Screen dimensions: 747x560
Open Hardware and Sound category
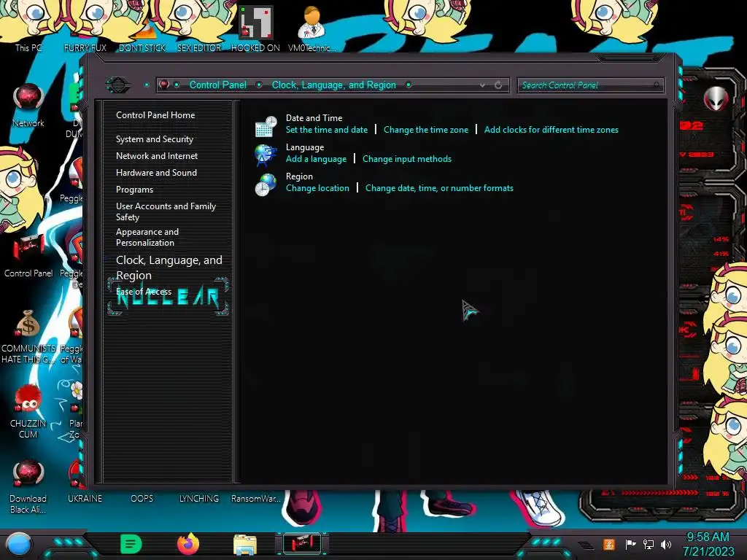(156, 172)
